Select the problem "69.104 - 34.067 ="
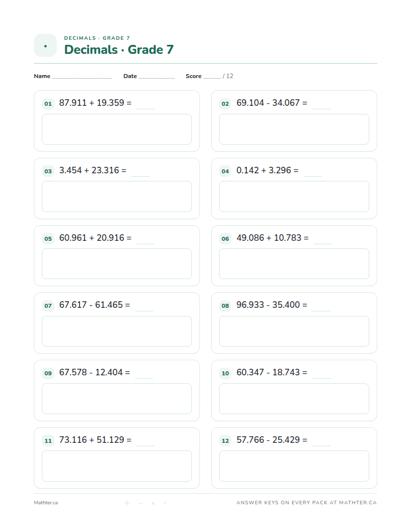 pyautogui.click(x=272, y=103)
